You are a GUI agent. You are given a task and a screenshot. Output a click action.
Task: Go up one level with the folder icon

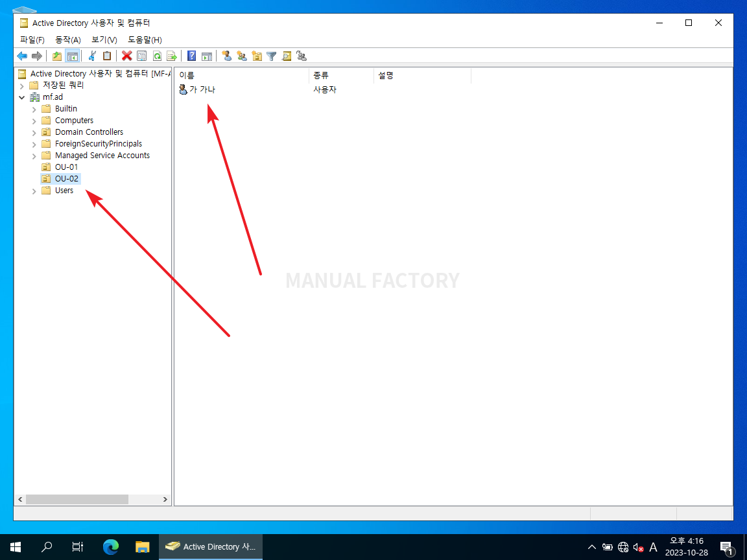(x=57, y=56)
